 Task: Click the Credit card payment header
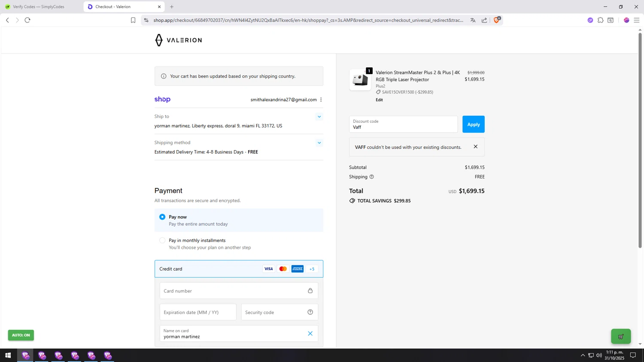click(239, 269)
